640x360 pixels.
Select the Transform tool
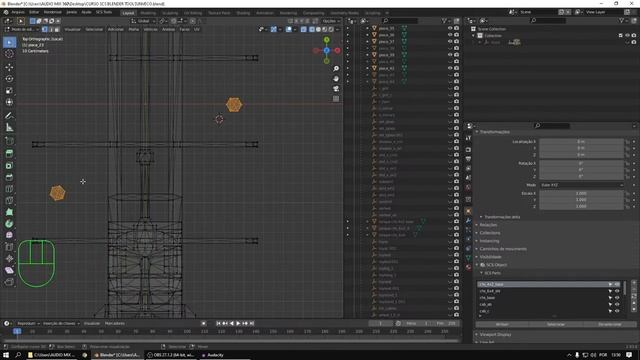click(x=9, y=102)
